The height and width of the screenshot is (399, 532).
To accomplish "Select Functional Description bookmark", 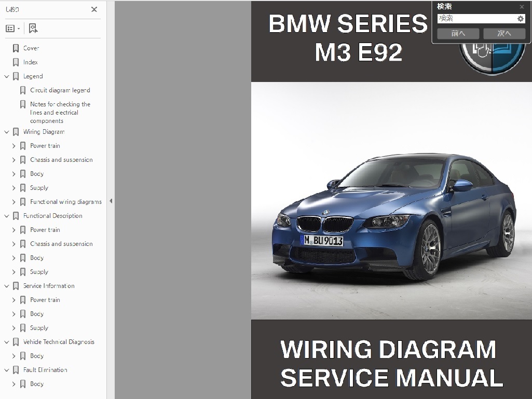I will (x=52, y=216).
